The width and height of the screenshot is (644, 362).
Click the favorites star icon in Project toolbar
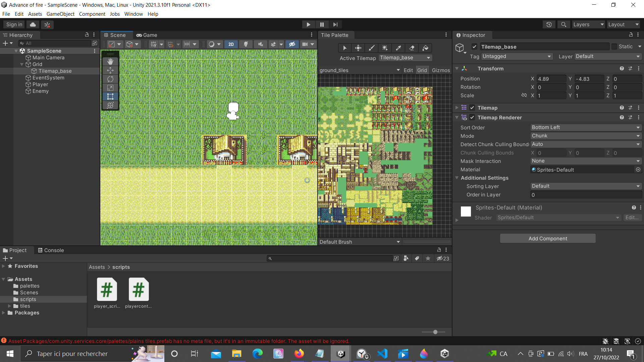(428, 258)
